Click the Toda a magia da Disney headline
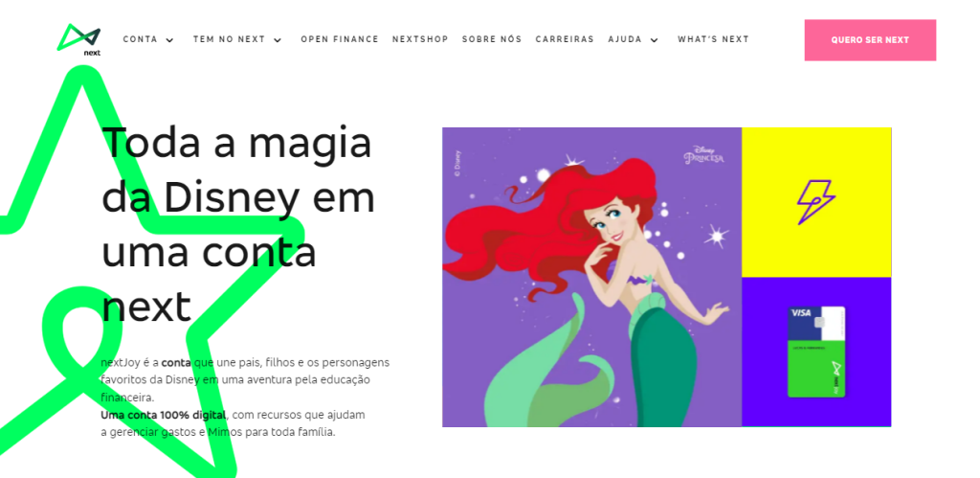This screenshot has height=478, width=980. pyautogui.click(x=238, y=223)
